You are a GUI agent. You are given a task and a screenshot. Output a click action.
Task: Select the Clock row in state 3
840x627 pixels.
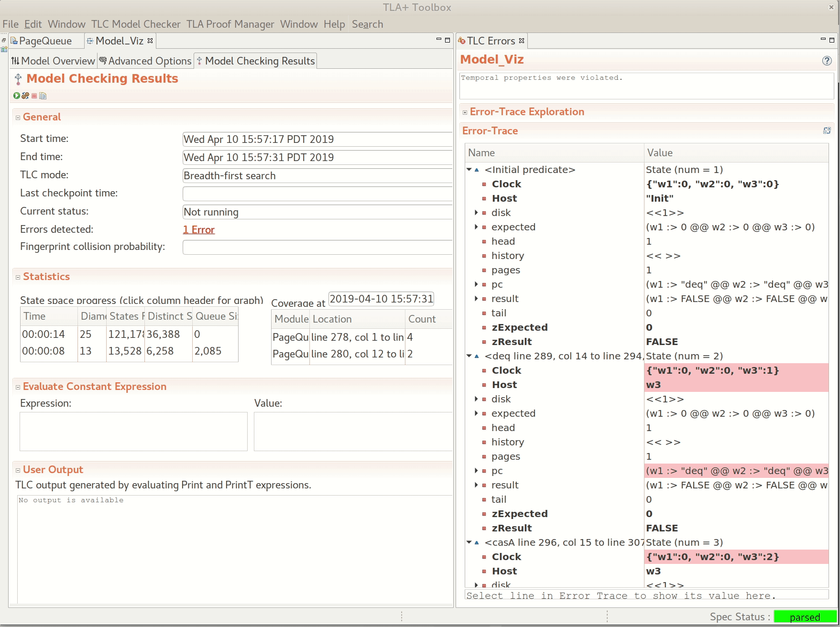click(x=647, y=557)
